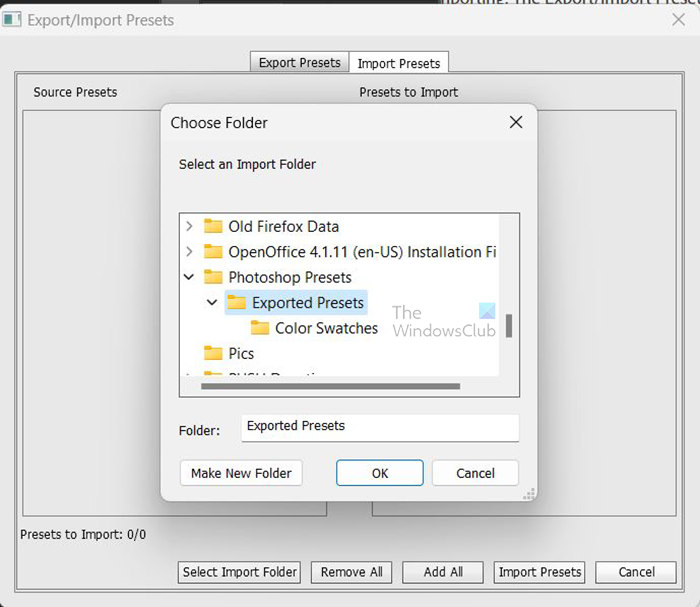The image size is (700, 607).
Task: Click the Exported Presets folder icon
Action: [237, 303]
